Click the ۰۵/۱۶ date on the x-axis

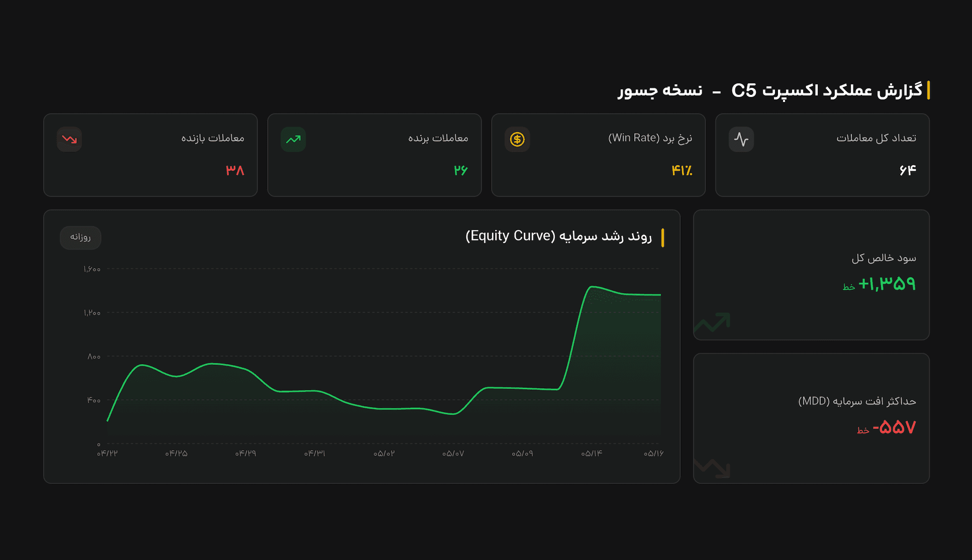[653, 454]
